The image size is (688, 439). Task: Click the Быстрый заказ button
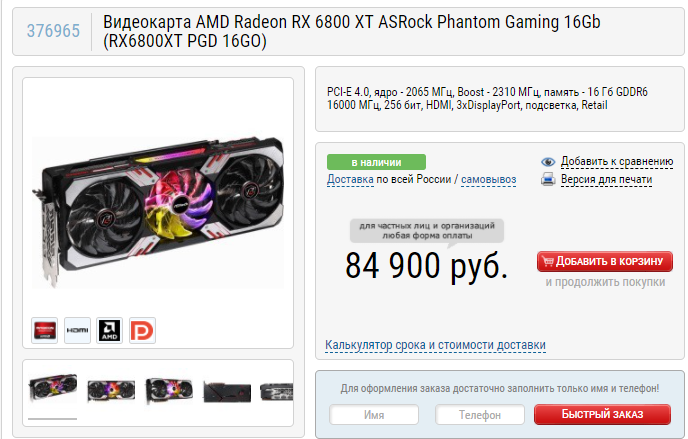[x=602, y=414]
